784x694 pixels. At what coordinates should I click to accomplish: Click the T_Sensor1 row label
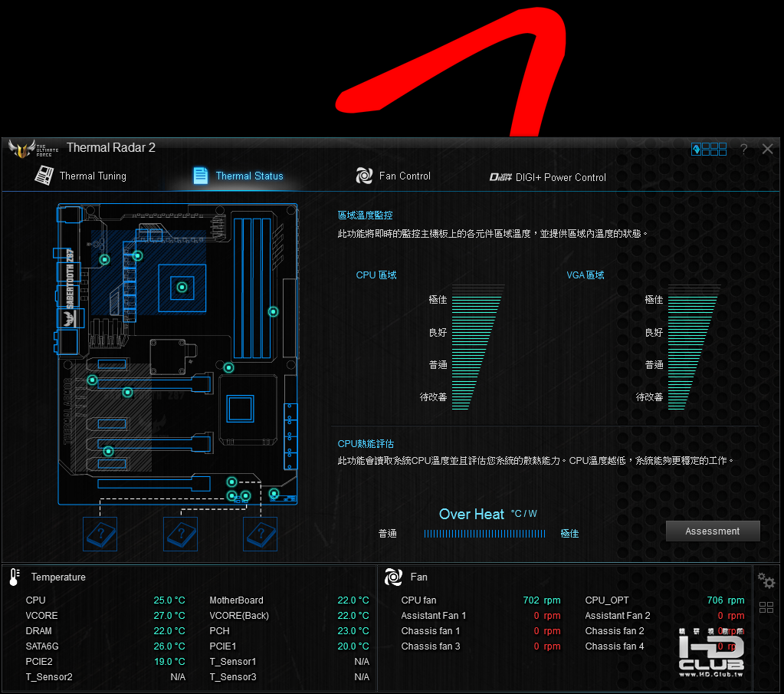(232, 662)
